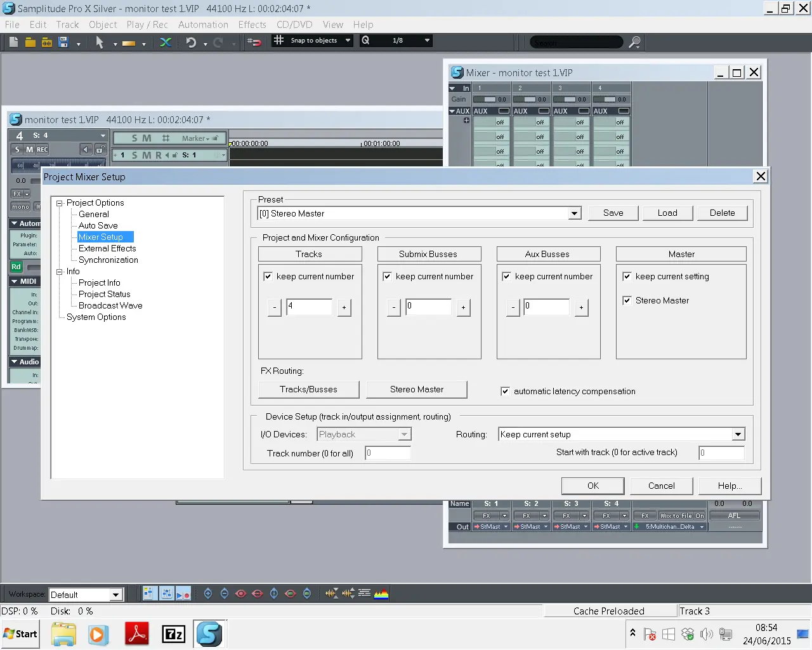Image resolution: width=812 pixels, height=650 pixels.
Task: Toggle REC arm on track 4 header
Action: (42, 149)
